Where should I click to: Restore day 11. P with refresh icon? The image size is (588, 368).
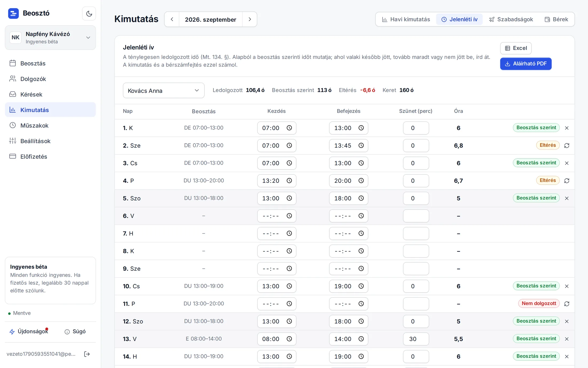pyautogui.click(x=567, y=304)
